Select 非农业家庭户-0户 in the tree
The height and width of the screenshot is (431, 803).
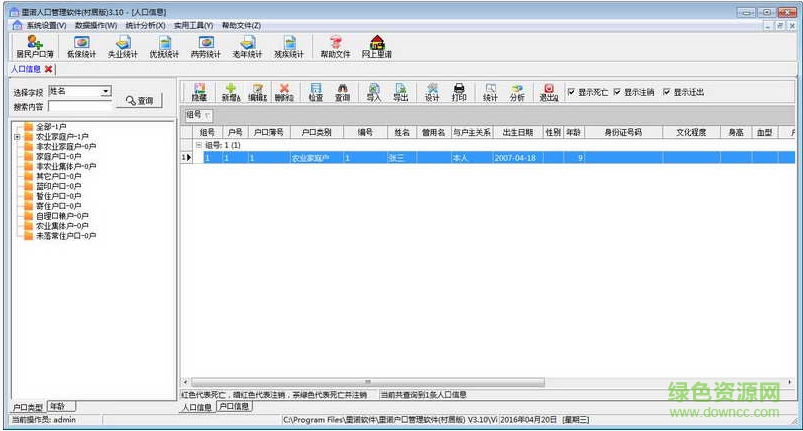point(66,146)
